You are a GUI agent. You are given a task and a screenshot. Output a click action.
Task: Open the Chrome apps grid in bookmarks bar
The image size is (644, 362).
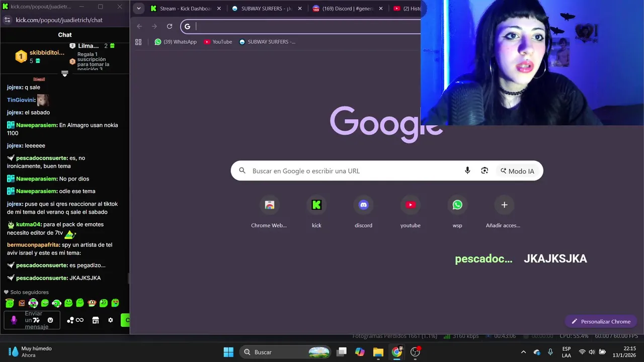tap(138, 42)
